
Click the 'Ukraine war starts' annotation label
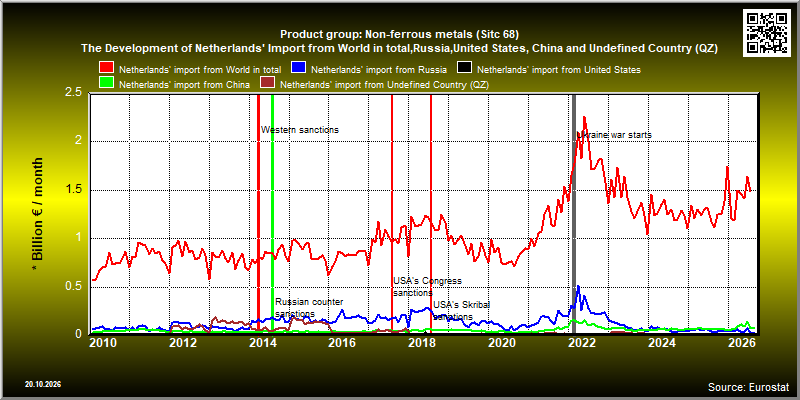coord(614,135)
